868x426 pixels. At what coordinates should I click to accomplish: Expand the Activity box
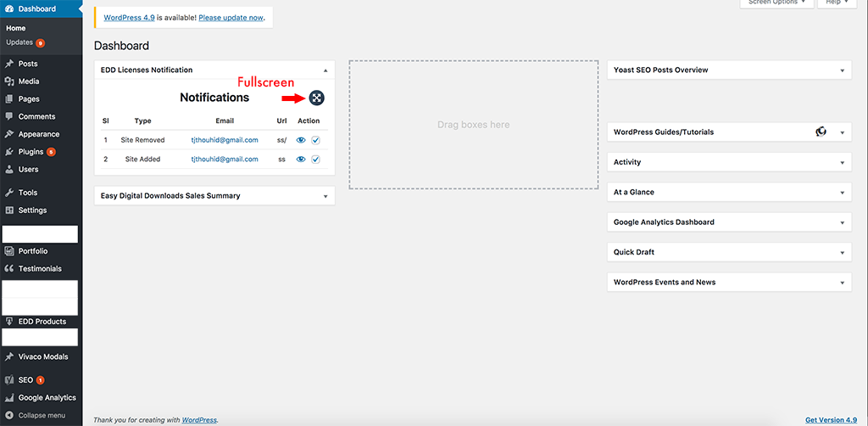[x=842, y=162]
